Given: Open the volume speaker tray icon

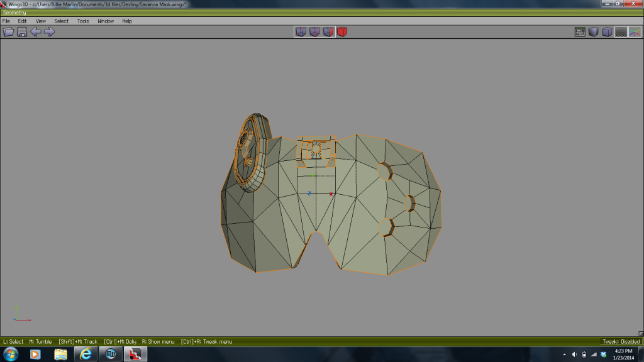Looking at the screenshot, I should click(574, 354).
